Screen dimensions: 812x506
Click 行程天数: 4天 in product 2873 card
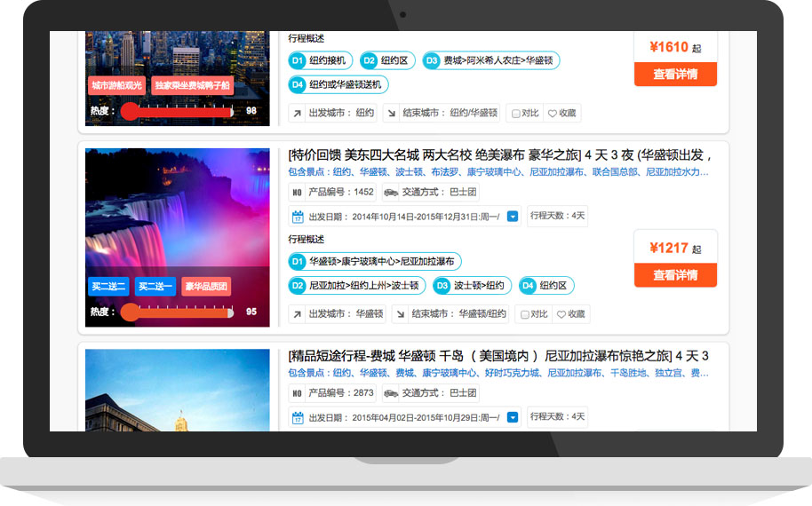(557, 416)
